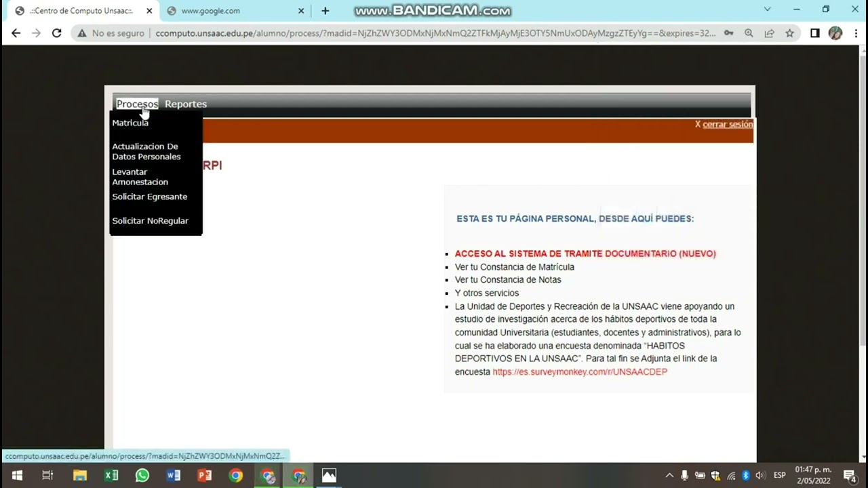This screenshot has height=488, width=868.
Task: Close the Centro de Computo Unsaac tab
Action: point(149,11)
